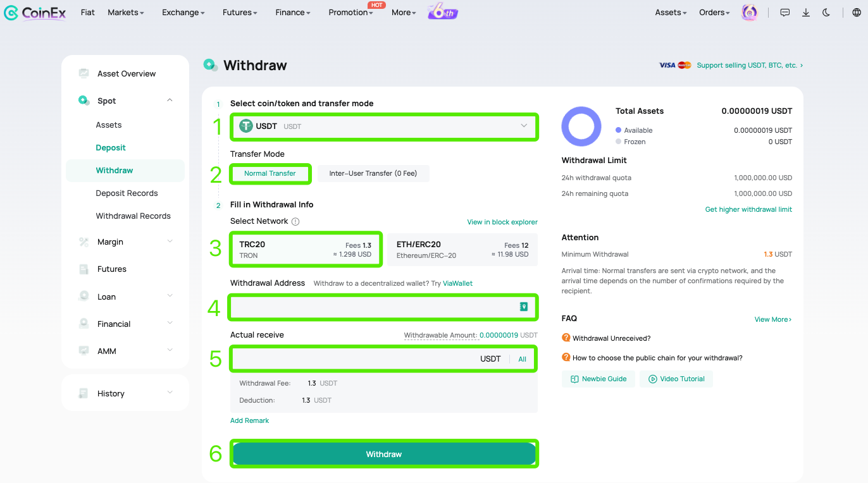Open the Markets menu
Viewport: 868px width, 483px height.
[126, 13]
